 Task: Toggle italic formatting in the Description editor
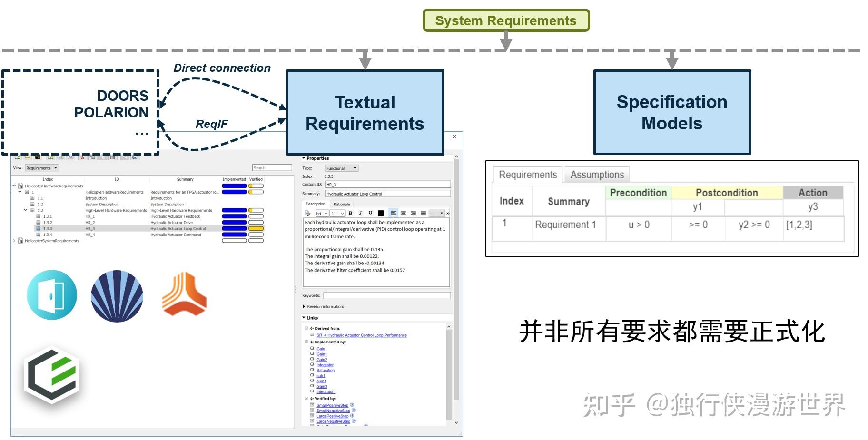coord(360,213)
